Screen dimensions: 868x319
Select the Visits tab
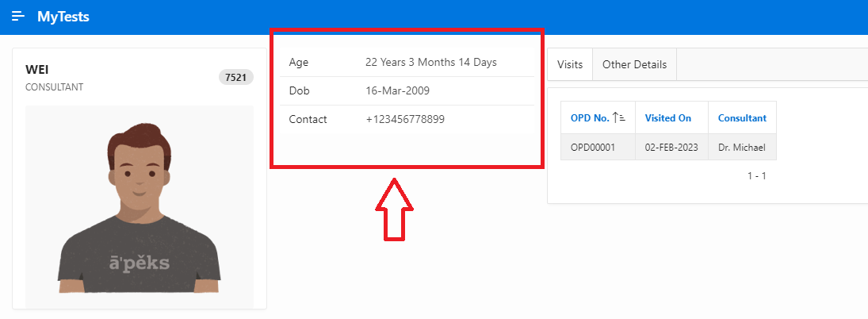coord(570,64)
